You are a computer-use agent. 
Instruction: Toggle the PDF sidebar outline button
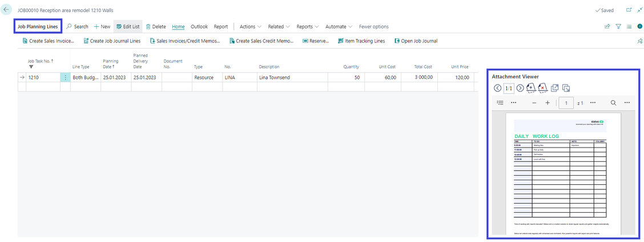click(x=500, y=103)
